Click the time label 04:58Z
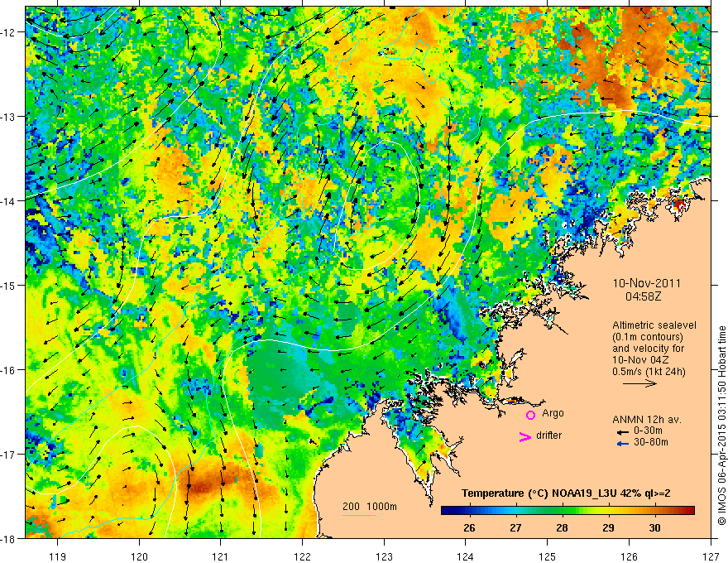The image size is (728, 563). [x=643, y=296]
